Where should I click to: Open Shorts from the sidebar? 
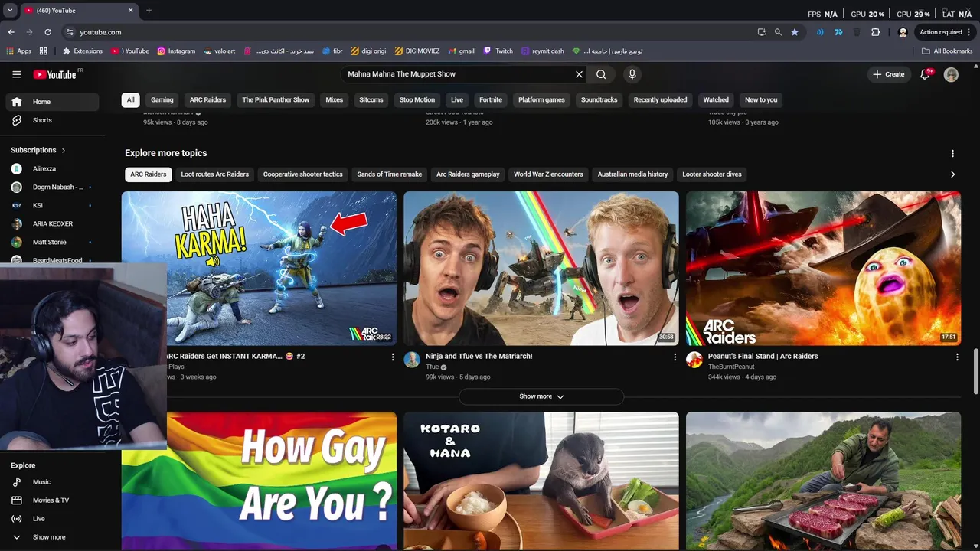pyautogui.click(x=52, y=120)
